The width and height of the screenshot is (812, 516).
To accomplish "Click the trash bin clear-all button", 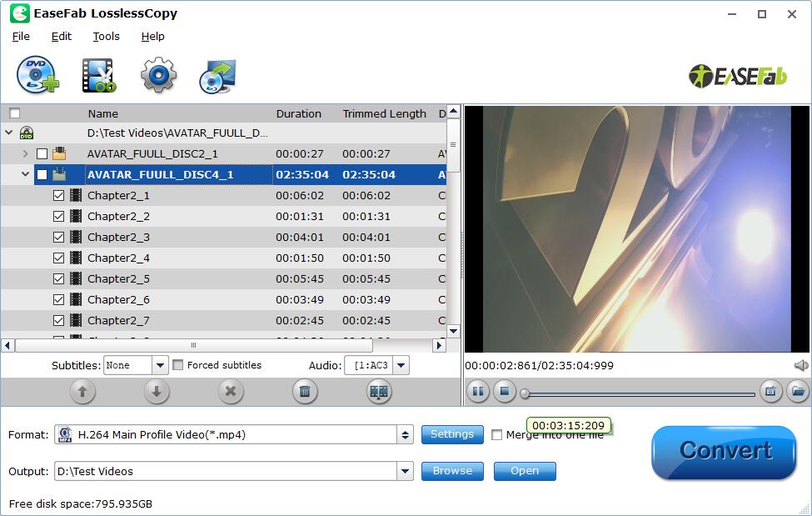I will point(305,392).
